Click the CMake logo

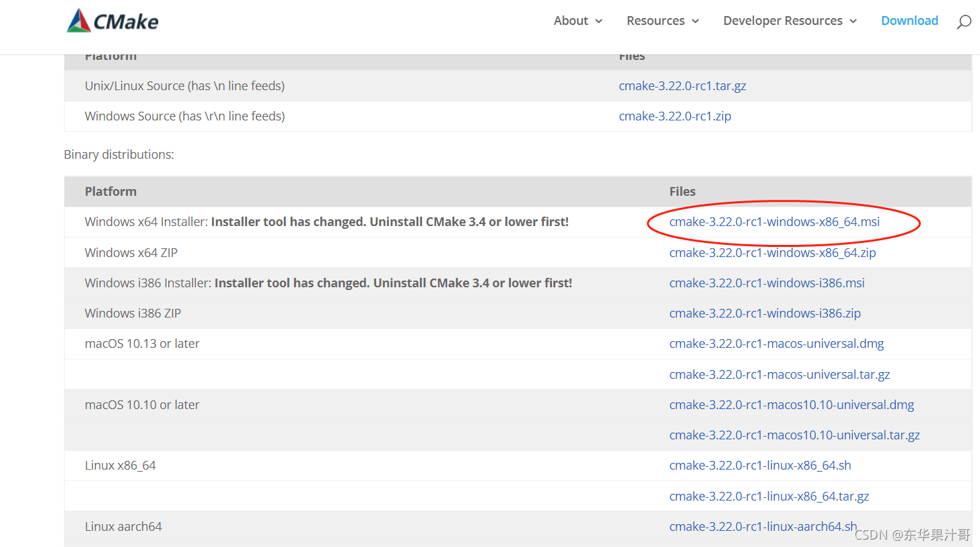[112, 21]
